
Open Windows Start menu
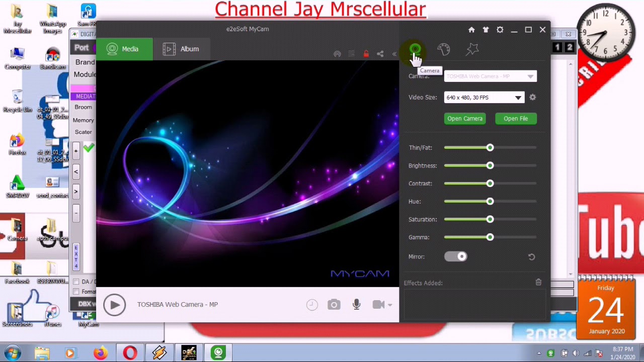pyautogui.click(x=12, y=353)
